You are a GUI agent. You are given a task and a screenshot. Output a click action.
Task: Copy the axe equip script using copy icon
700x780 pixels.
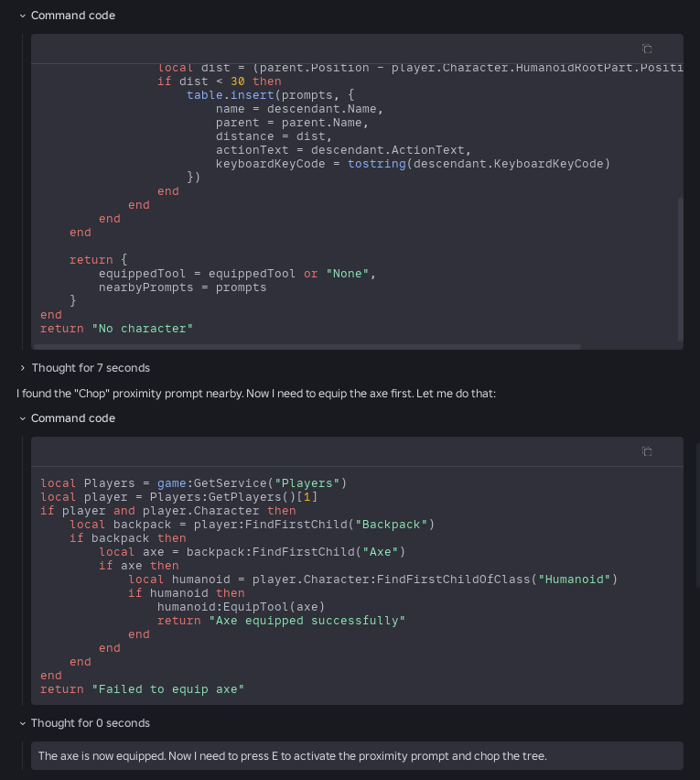click(x=647, y=451)
